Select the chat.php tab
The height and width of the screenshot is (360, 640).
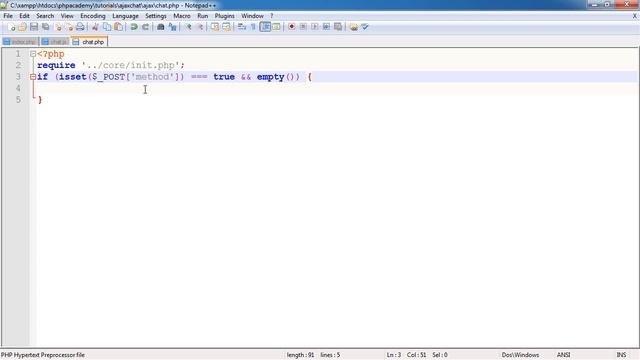[89, 42]
